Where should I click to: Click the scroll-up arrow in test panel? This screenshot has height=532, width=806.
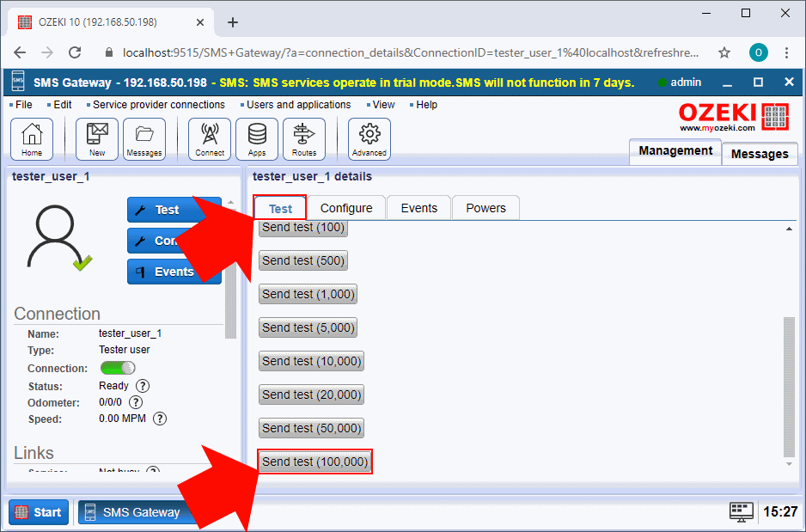tap(789, 229)
